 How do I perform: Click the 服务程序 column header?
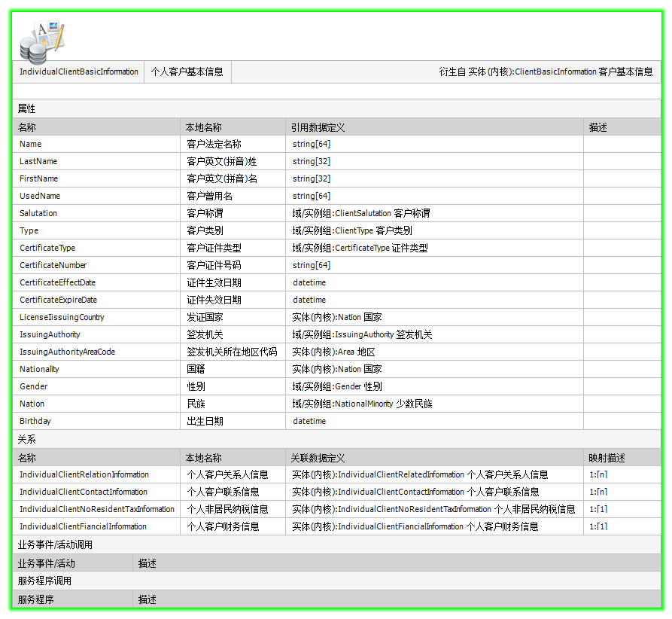73,599
